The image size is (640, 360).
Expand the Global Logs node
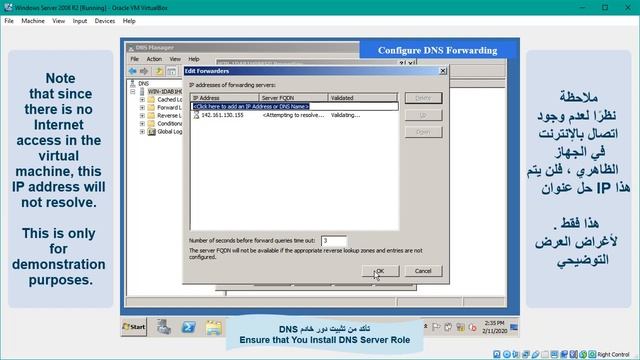[142, 131]
